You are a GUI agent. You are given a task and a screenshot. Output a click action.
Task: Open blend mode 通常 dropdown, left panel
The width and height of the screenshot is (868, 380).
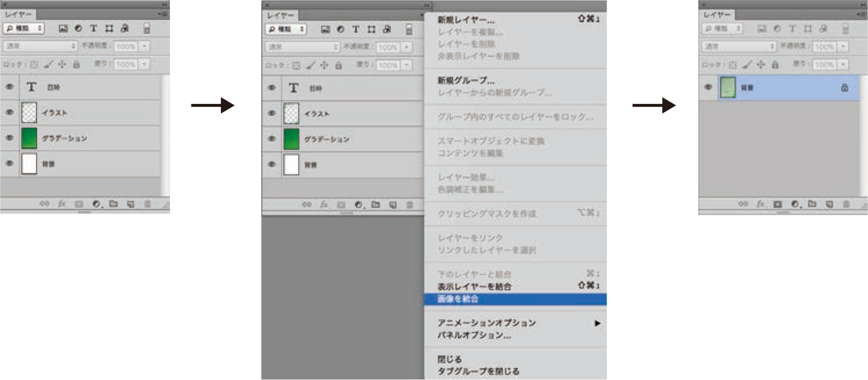[41, 45]
